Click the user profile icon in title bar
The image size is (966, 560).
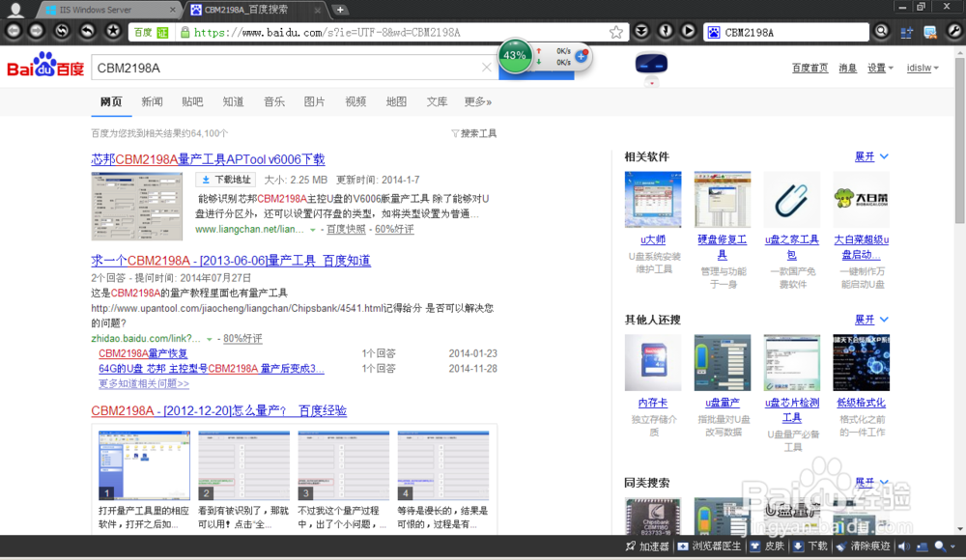click(x=15, y=10)
